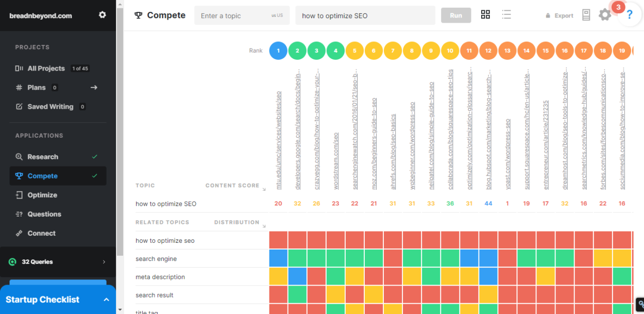644x314 pixels.
Task: Click the Export lock icon
Action: click(548, 15)
